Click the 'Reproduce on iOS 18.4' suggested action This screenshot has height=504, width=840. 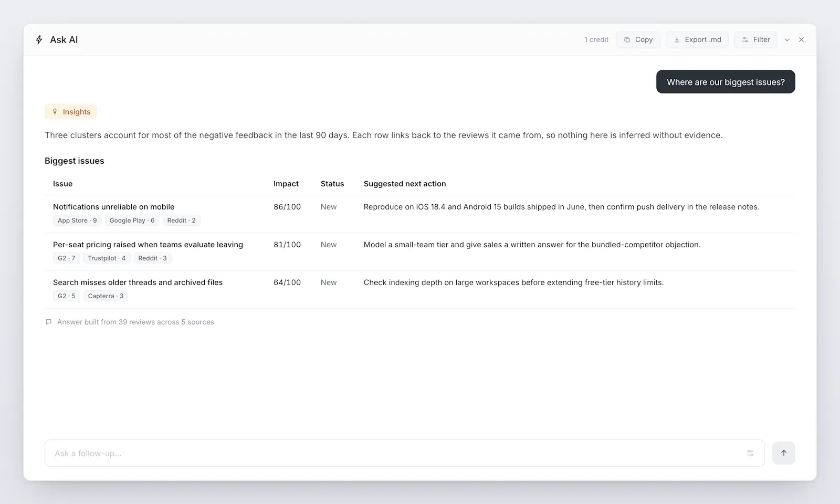[x=561, y=207]
